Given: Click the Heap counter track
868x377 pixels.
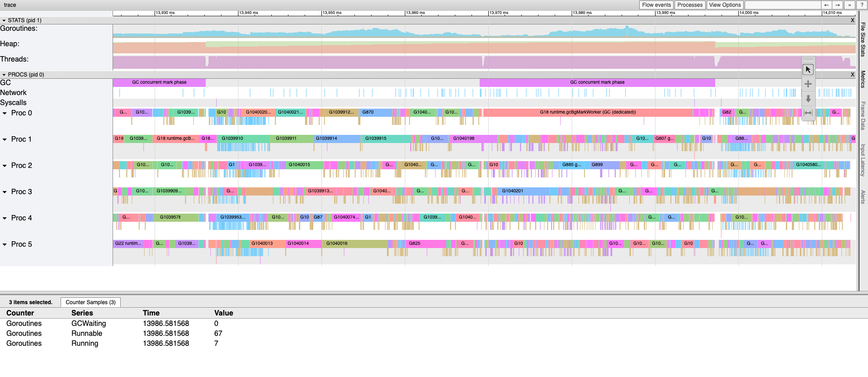Looking at the screenshot, I should (x=484, y=47).
